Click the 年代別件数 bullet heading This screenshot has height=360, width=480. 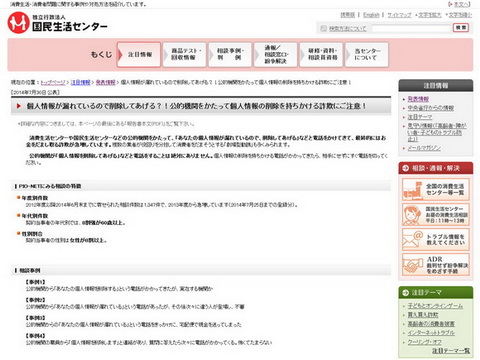click(x=35, y=216)
